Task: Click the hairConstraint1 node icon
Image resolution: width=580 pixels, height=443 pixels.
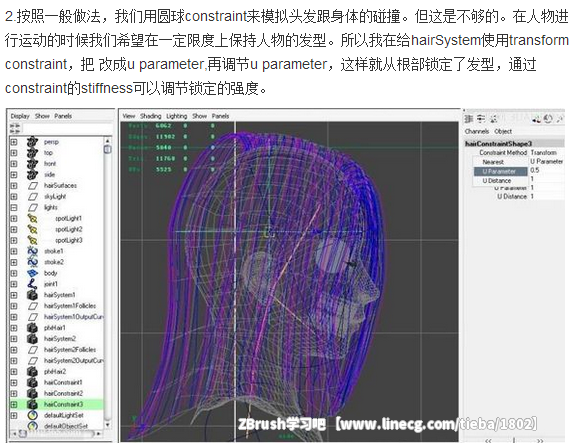Action: 33,382
